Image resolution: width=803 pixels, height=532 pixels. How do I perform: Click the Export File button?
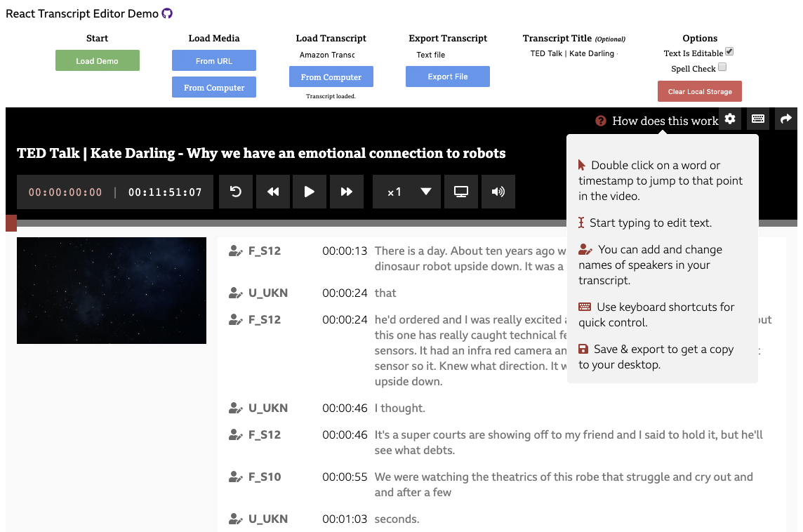coord(448,77)
